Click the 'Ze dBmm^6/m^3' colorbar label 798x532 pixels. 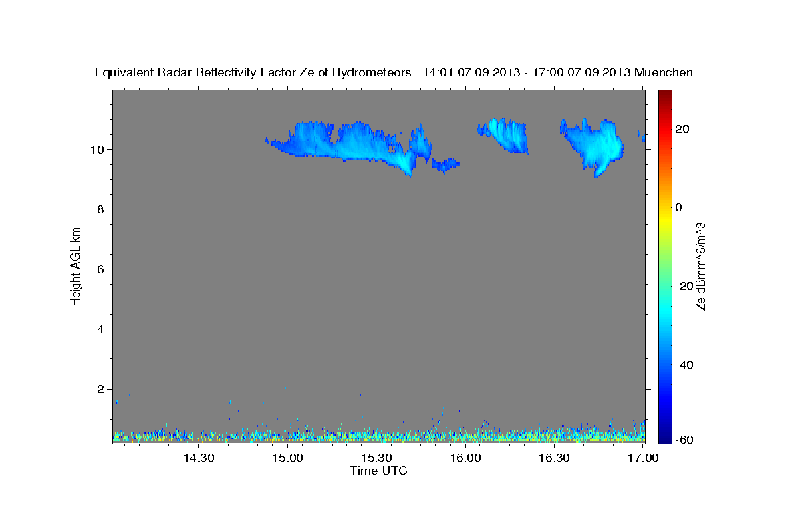point(700,266)
